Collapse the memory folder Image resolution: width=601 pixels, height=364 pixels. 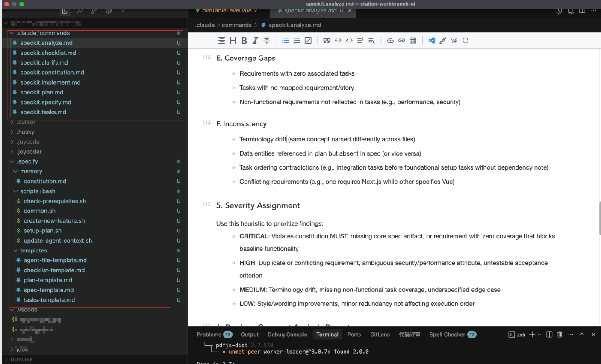15,171
